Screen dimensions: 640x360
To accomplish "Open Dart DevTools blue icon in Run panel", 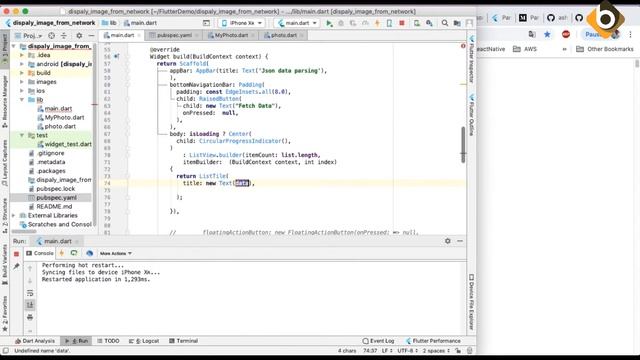I will point(89,253).
